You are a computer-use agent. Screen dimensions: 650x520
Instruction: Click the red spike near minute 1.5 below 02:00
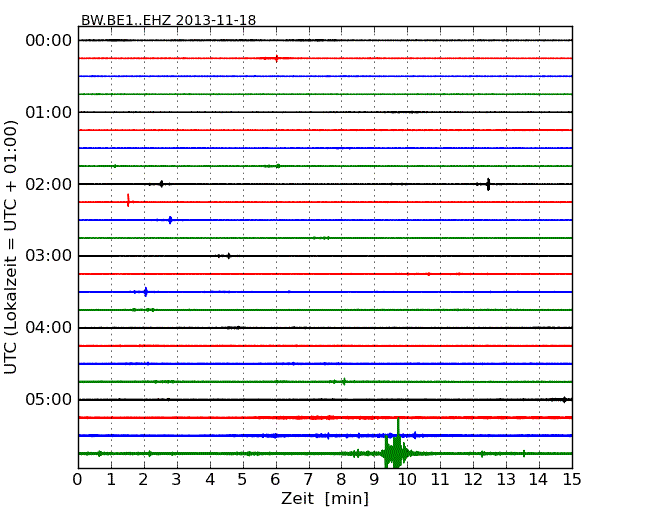coord(129,200)
